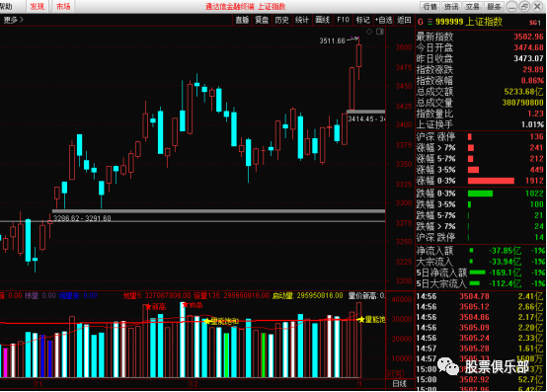Open the 市场 tab

[x=63, y=6]
